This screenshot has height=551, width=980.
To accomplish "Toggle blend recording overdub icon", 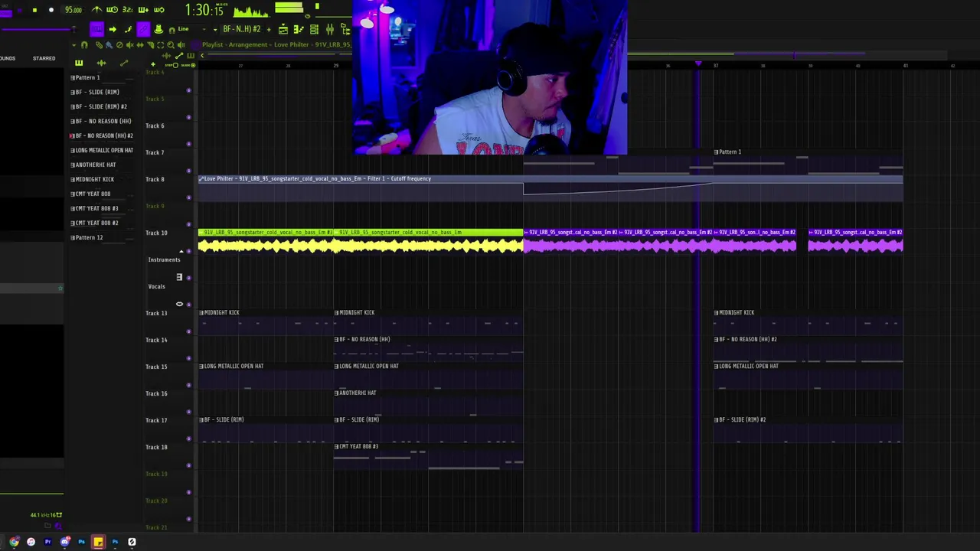I will [x=143, y=10].
